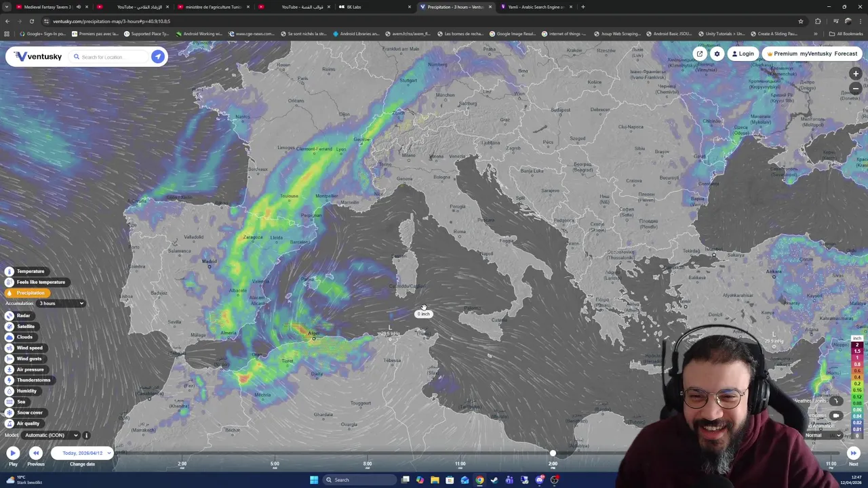This screenshot has width=868, height=488.
Task: Select the Precipitation layer
Action: (x=26, y=293)
